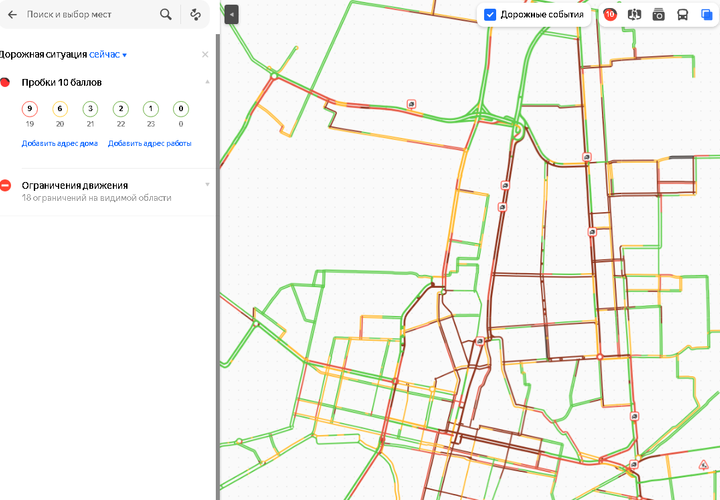The width and height of the screenshot is (720, 500).
Task: Select the 3-point forecast circle for 21:00
Action: click(x=90, y=109)
